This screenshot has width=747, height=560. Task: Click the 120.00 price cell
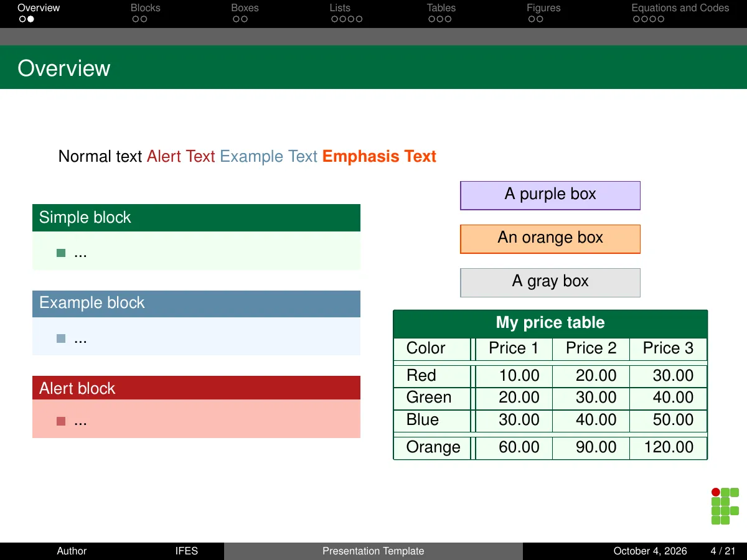tap(669, 447)
